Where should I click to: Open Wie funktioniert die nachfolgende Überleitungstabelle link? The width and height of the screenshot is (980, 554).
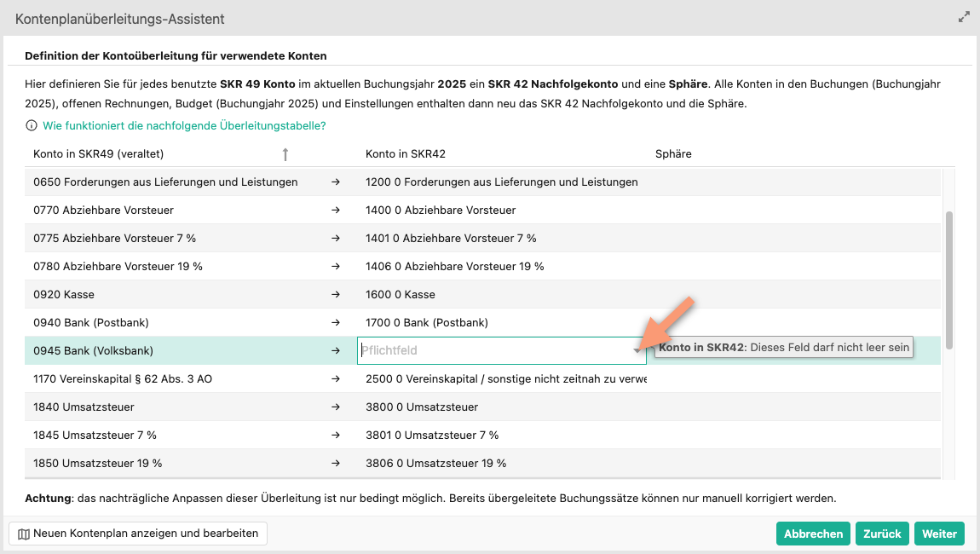tap(184, 125)
